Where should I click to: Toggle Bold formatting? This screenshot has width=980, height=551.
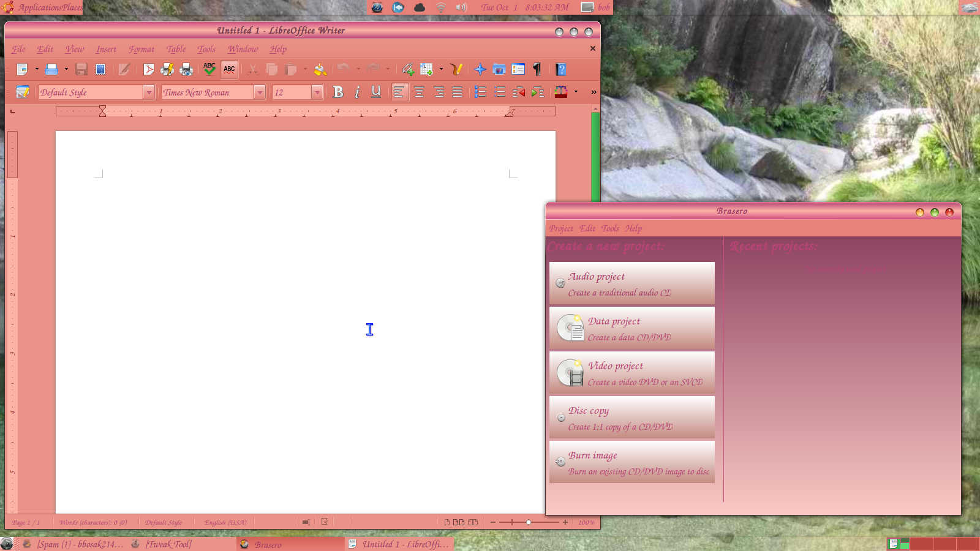pyautogui.click(x=338, y=92)
